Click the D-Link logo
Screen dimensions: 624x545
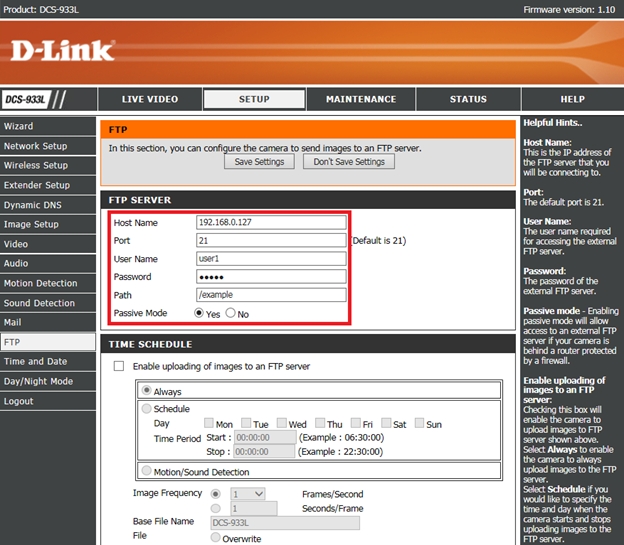coord(62,50)
